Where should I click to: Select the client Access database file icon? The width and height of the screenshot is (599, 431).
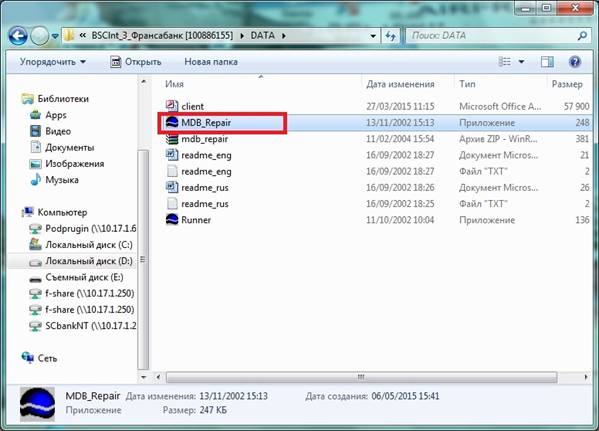tap(172, 106)
